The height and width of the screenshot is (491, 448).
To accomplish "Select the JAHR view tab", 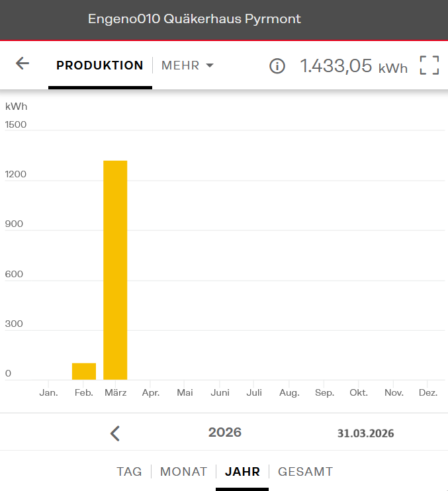I will click(242, 472).
